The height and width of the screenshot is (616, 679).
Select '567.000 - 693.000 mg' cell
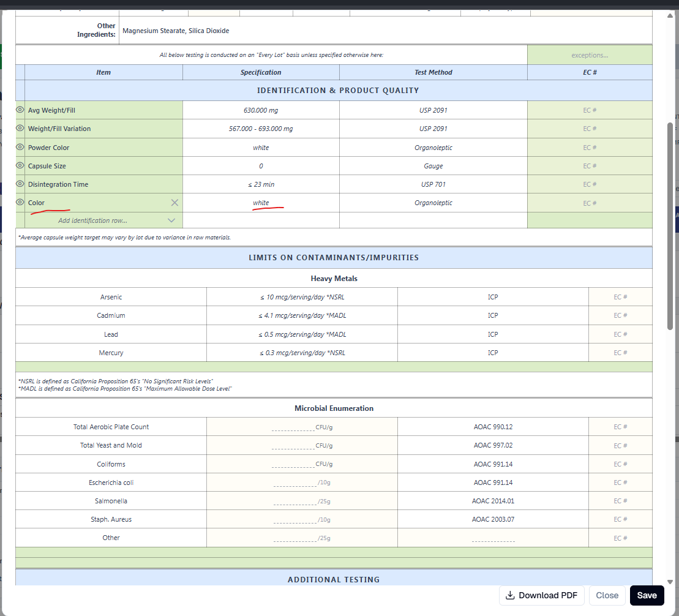[261, 129]
